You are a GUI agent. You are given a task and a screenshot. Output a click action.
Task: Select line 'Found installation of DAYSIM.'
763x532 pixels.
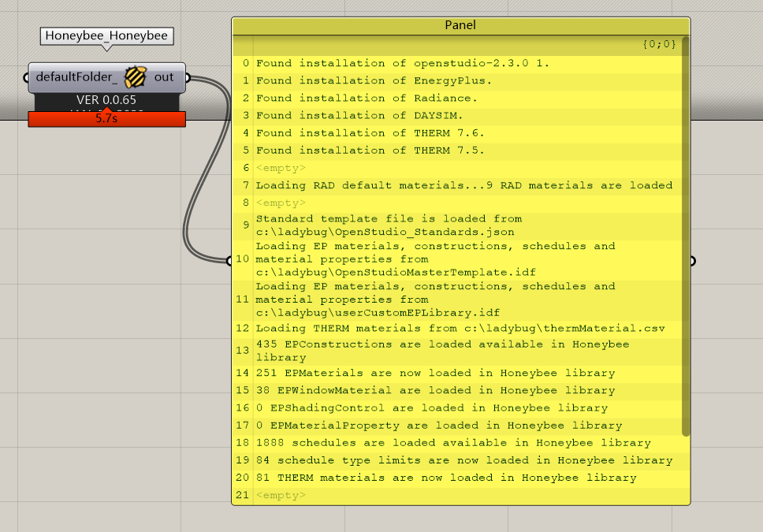pos(359,116)
